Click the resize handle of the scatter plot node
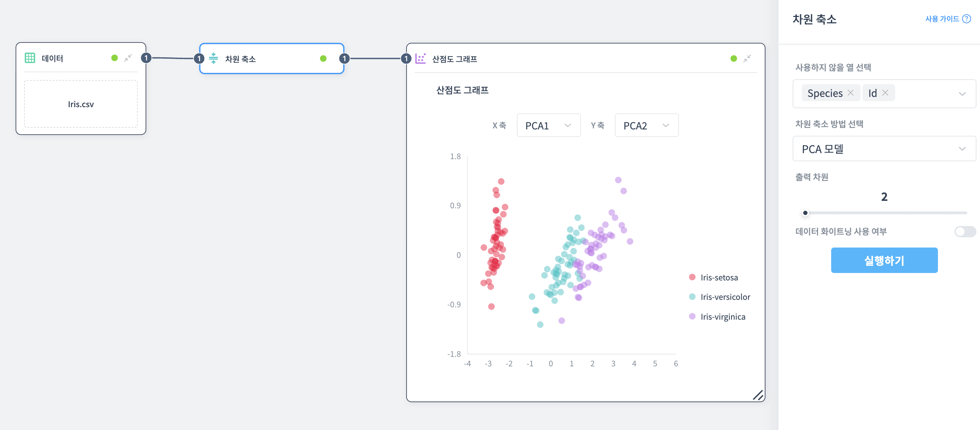The width and height of the screenshot is (980, 430). point(757,395)
